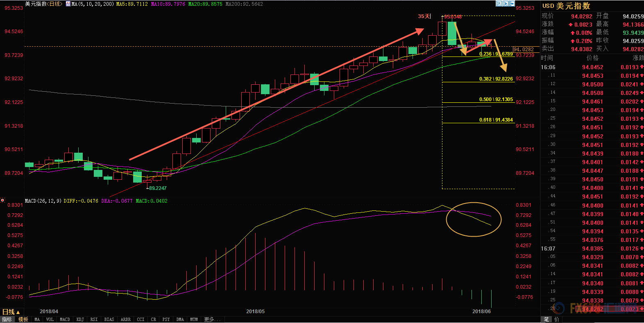Click the DIFF:-0.0476 value
The image size is (644, 323).
[x=81, y=201]
